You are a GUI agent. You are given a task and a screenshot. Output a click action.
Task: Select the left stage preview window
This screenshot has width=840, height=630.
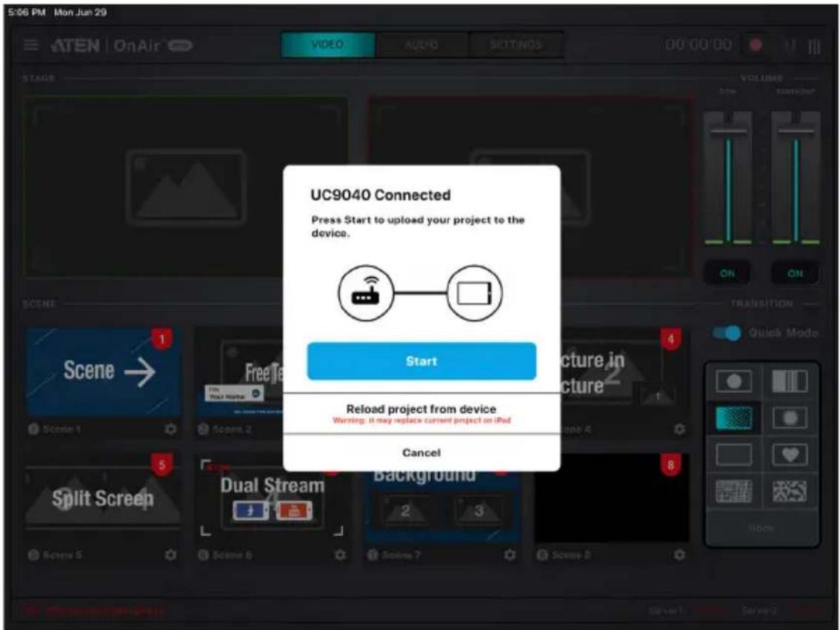pyautogui.click(x=185, y=187)
